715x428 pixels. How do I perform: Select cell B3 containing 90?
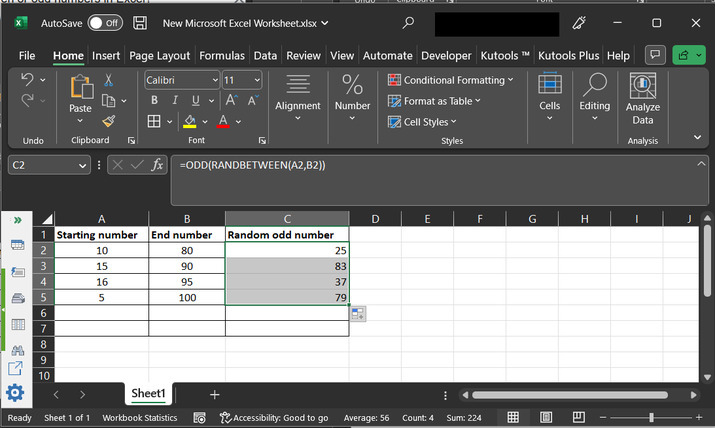click(x=187, y=266)
